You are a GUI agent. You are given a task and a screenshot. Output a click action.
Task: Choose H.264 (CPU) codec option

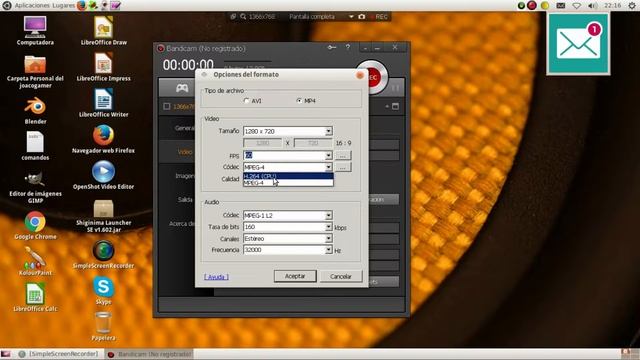click(x=288, y=176)
